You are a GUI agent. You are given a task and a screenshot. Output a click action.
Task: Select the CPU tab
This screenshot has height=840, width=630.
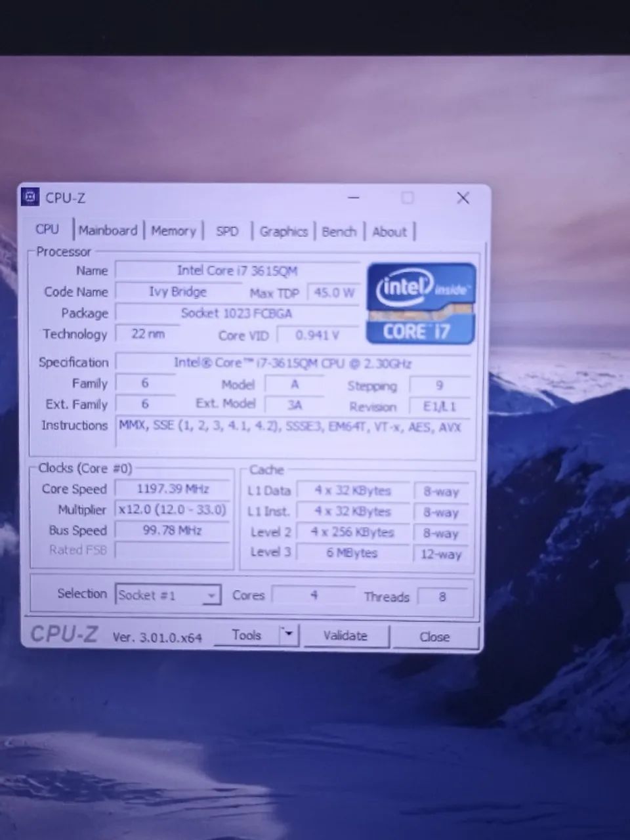(x=47, y=229)
